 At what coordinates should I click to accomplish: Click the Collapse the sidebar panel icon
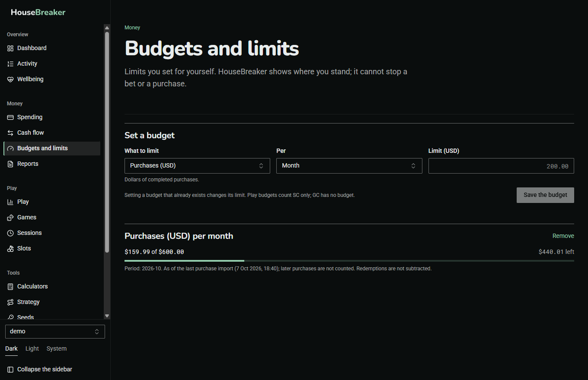click(x=10, y=369)
